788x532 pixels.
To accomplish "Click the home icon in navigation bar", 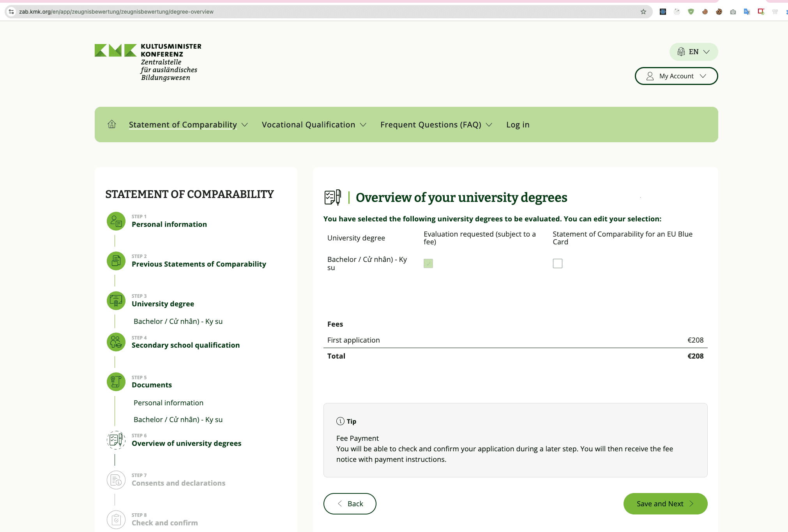I will (112, 124).
